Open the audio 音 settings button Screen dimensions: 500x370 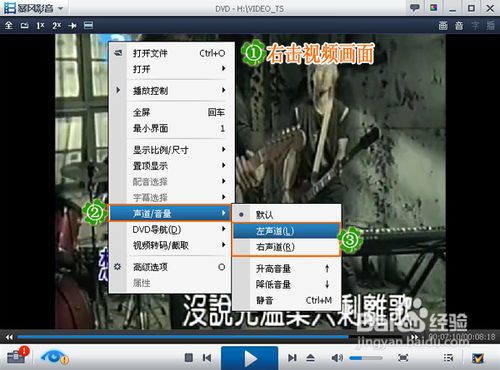459,25
